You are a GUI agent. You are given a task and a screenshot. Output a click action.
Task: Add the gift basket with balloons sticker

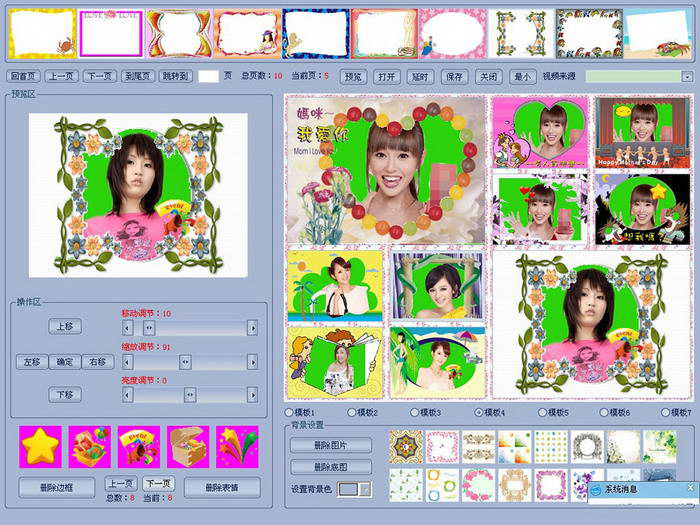[90, 447]
